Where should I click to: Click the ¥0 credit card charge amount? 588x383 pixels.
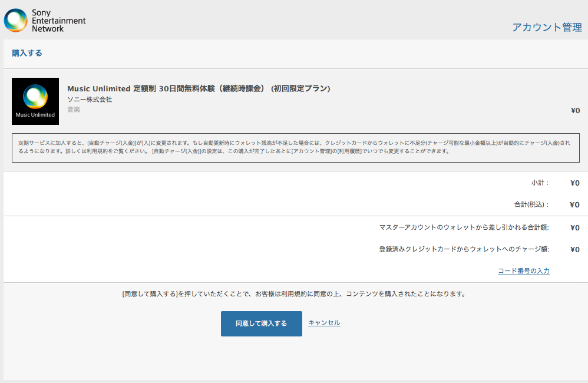click(575, 249)
